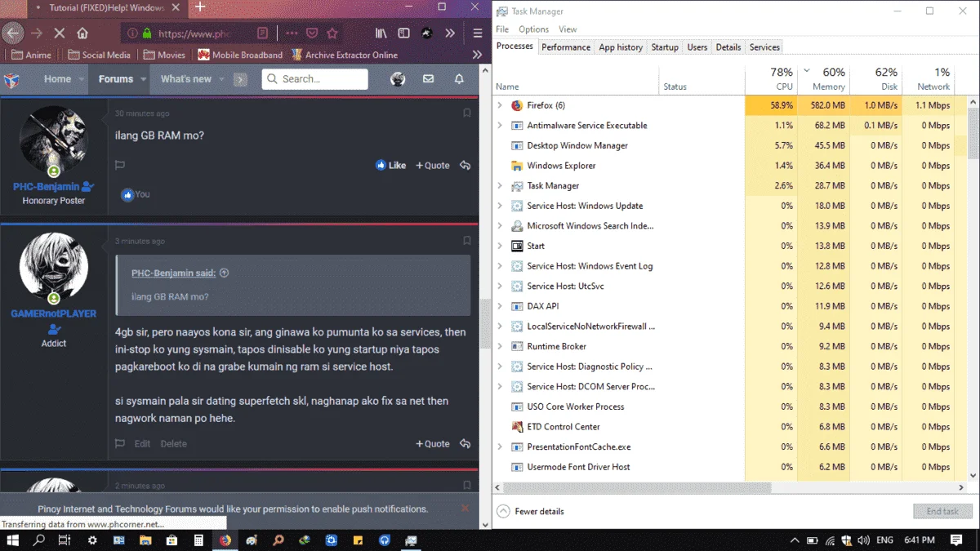Report PHC-Benjamin's post flag icon
This screenshot has height=551, width=980.
[x=120, y=165]
